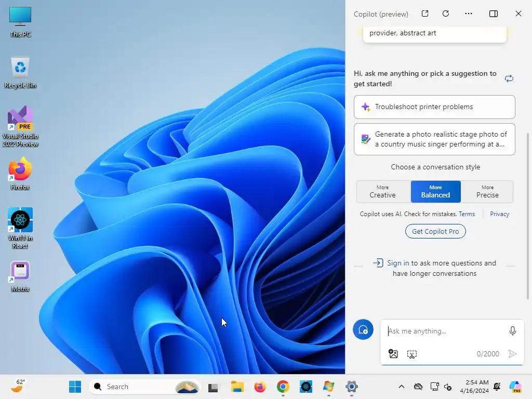Click the taskbar Search box

coord(145,387)
